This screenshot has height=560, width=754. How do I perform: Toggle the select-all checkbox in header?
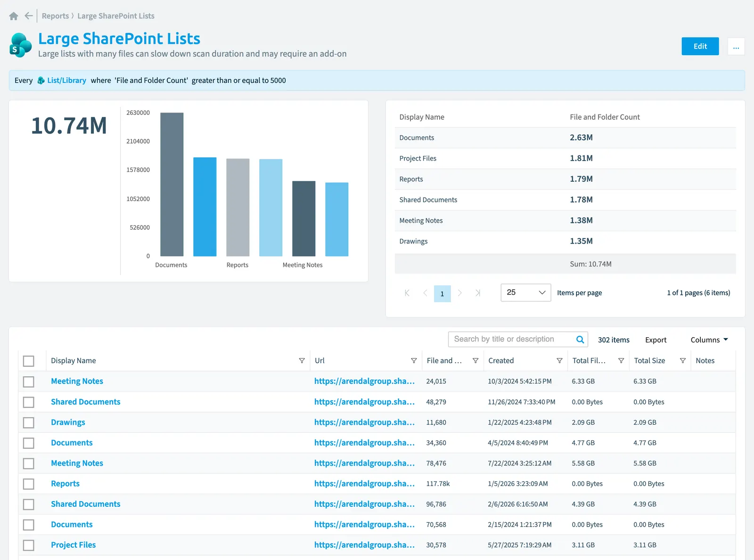29,361
